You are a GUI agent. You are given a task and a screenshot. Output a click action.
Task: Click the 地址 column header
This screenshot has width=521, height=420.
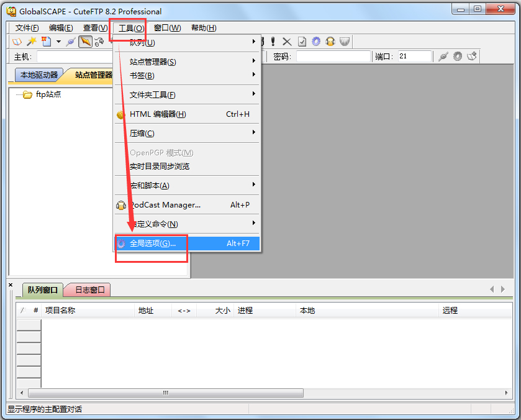[153, 311]
